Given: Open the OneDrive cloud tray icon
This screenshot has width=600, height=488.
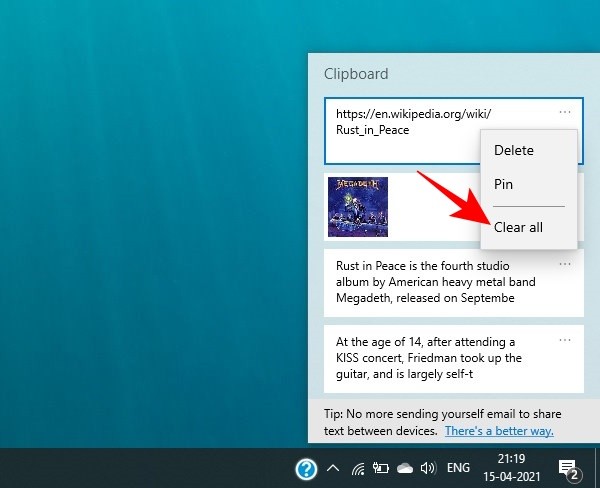Looking at the screenshot, I should coord(404,468).
